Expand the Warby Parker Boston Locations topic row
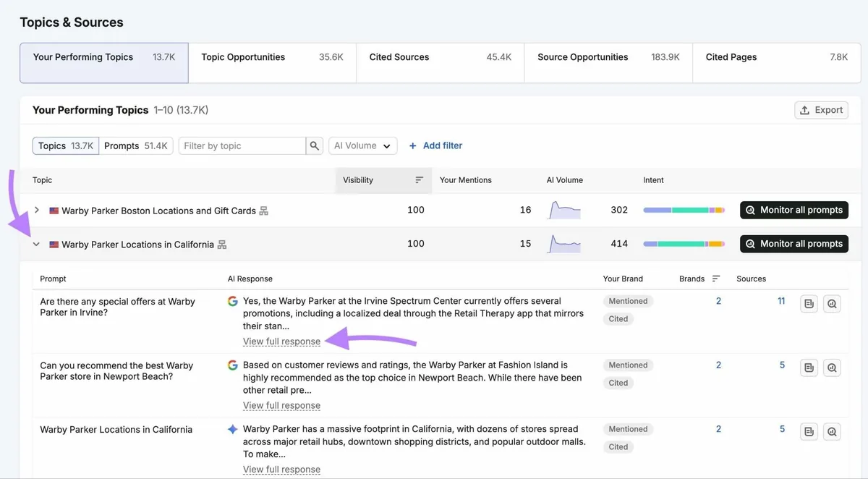Screen dimensions: 868x479 point(37,210)
